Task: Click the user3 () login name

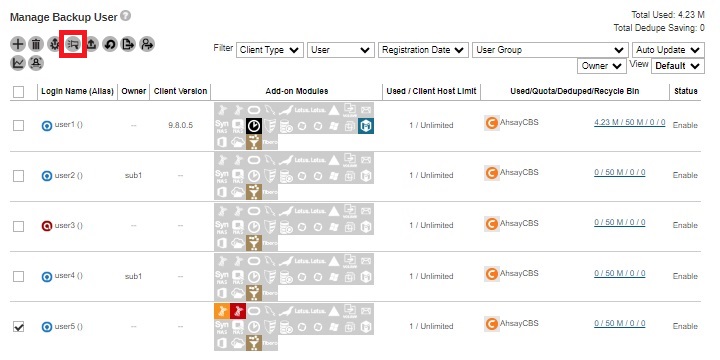Action: point(68,225)
